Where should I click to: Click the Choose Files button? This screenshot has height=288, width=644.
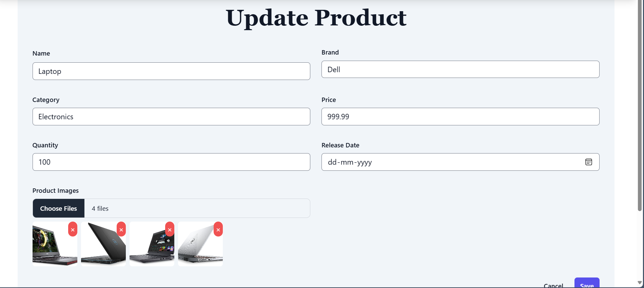pyautogui.click(x=58, y=208)
